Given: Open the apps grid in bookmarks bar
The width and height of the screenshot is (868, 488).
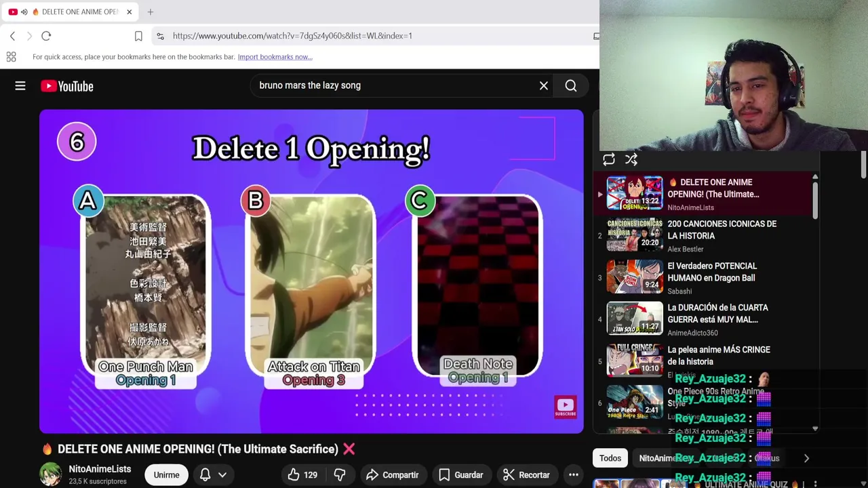Looking at the screenshot, I should click(x=11, y=57).
